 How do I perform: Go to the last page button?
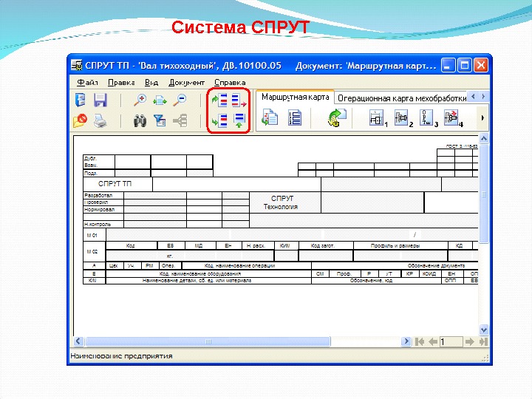[483, 341]
